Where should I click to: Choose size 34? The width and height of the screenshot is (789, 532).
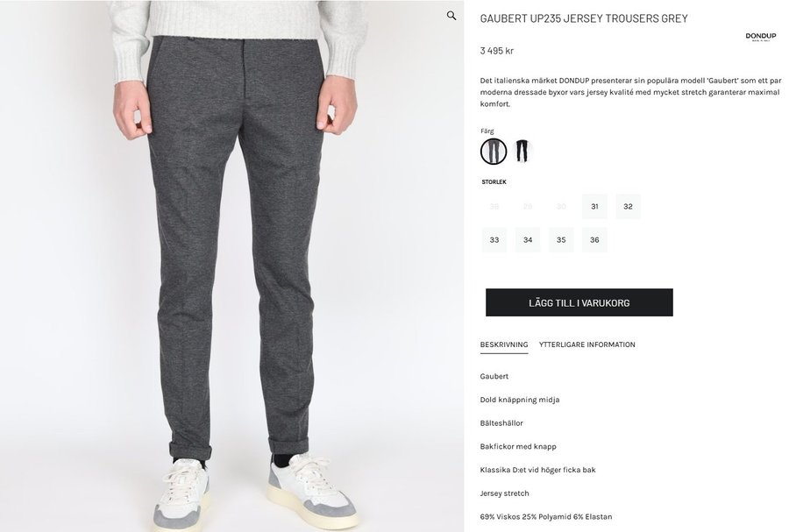[528, 240]
